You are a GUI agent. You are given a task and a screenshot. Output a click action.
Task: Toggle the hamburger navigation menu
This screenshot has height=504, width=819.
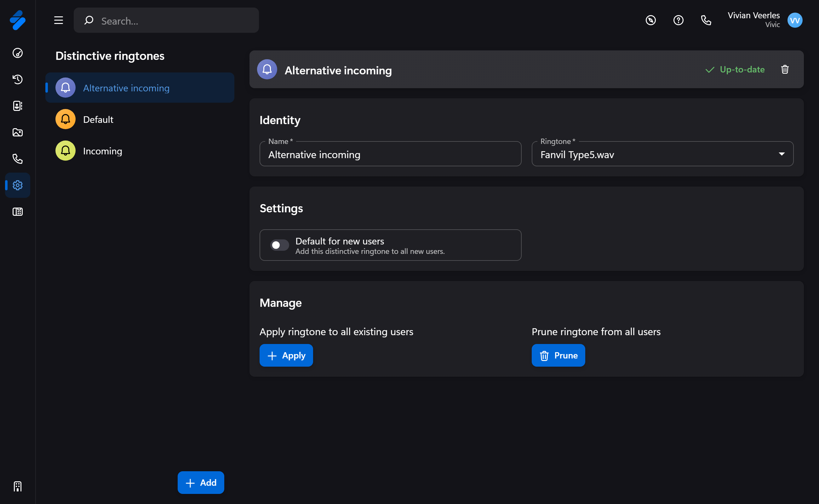[x=59, y=20]
